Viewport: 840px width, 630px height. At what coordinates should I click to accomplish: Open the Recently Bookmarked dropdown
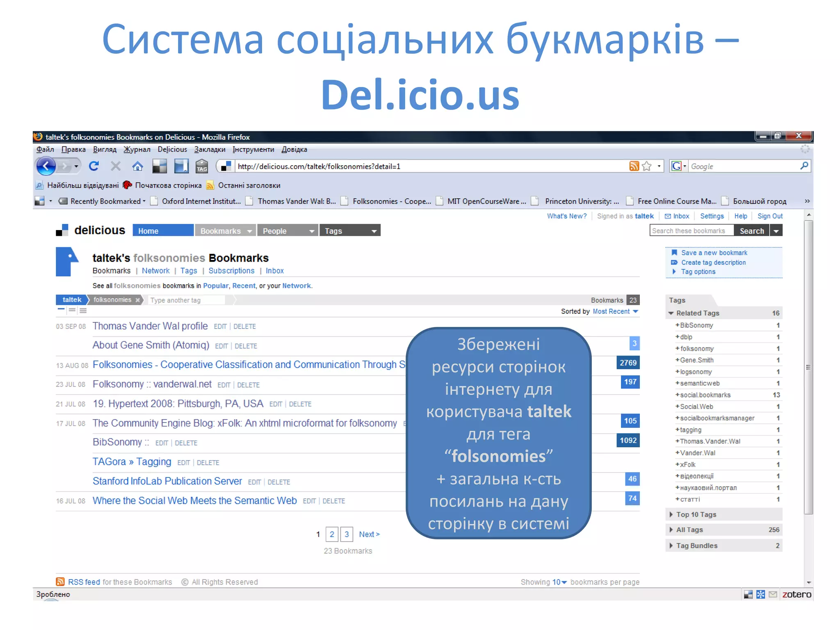tap(102, 201)
